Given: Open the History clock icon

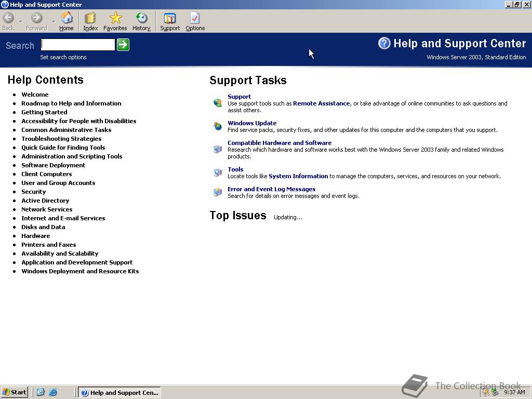Looking at the screenshot, I should click(x=141, y=18).
